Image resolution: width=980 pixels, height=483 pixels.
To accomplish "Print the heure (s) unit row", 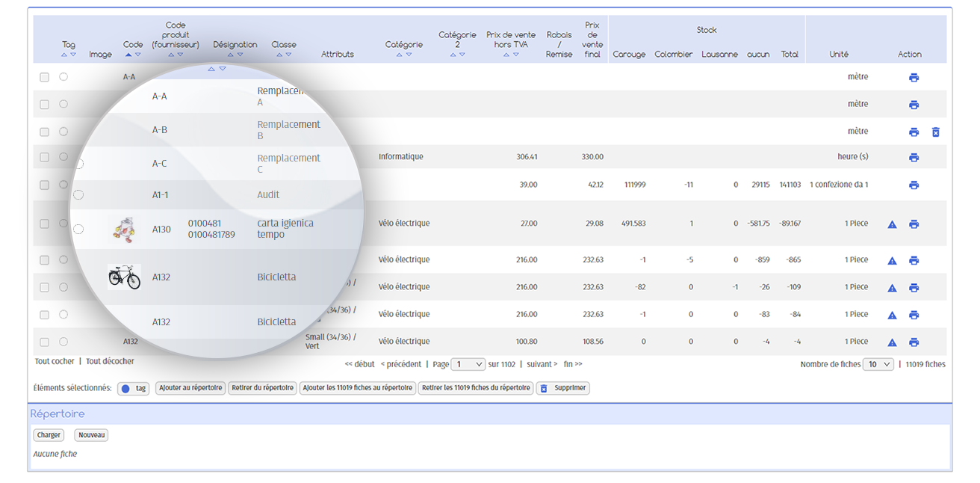I will point(914,158).
